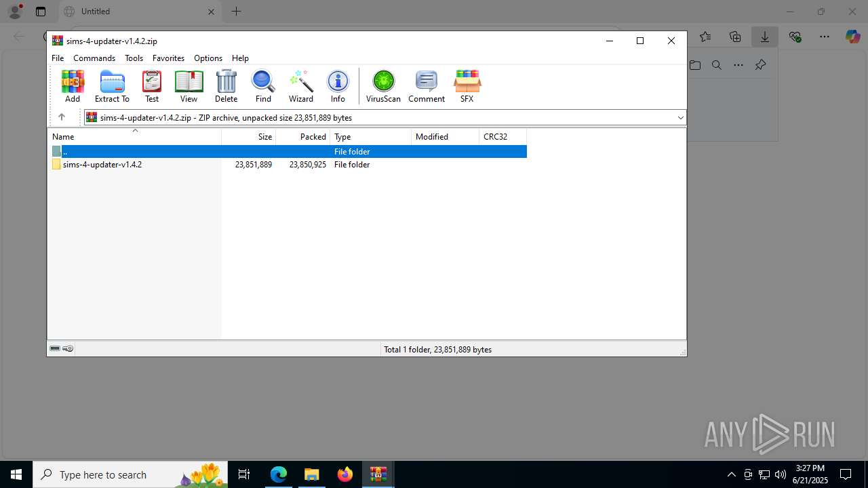Run Test on the archive
The image size is (868, 488).
152,86
